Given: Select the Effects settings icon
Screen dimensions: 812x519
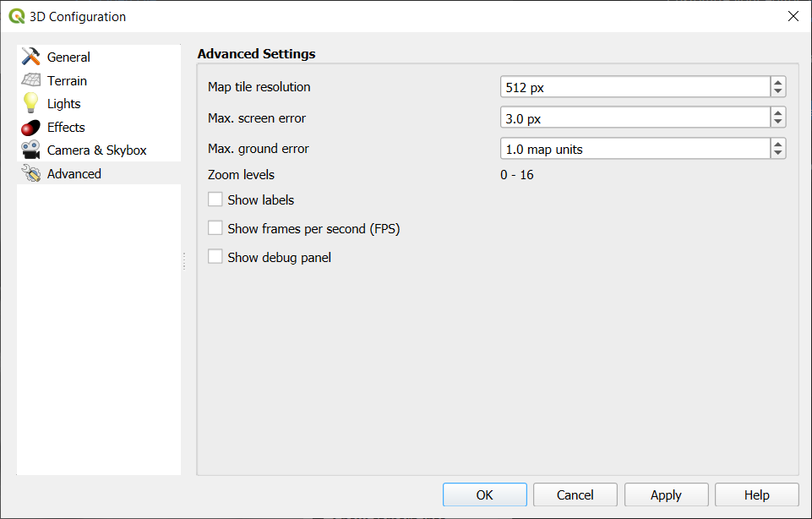Looking at the screenshot, I should point(31,127).
